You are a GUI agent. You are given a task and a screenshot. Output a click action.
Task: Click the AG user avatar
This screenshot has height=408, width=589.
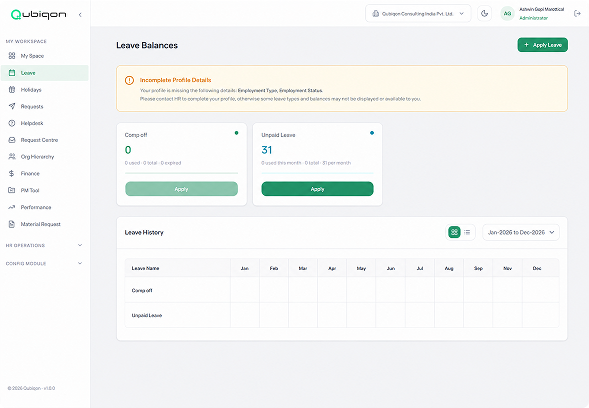pos(507,14)
